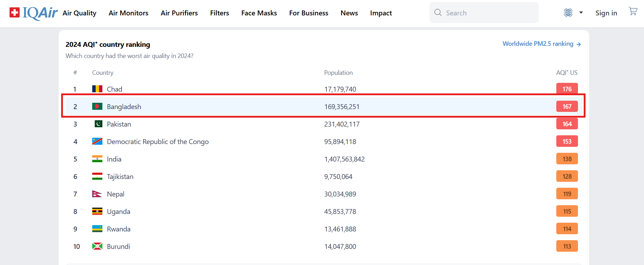Focus the Search input field

pyautogui.click(x=484, y=13)
